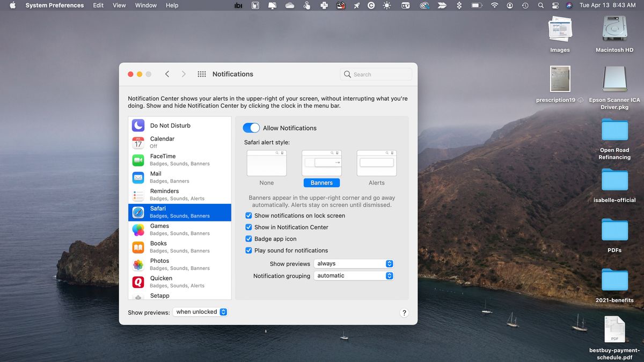The image size is (644, 362).
Task: Toggle Allow Notifications off
Action: coord(251,128)
